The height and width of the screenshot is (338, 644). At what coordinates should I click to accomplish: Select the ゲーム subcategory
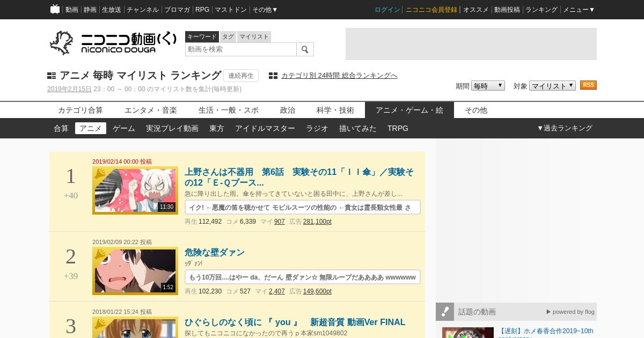[124, 128]
